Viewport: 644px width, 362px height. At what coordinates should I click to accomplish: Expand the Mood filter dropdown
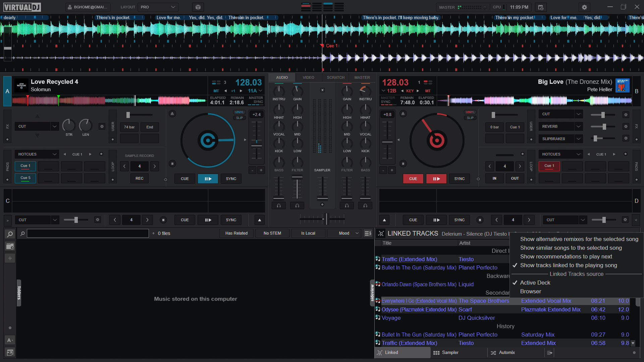[344, 233]
